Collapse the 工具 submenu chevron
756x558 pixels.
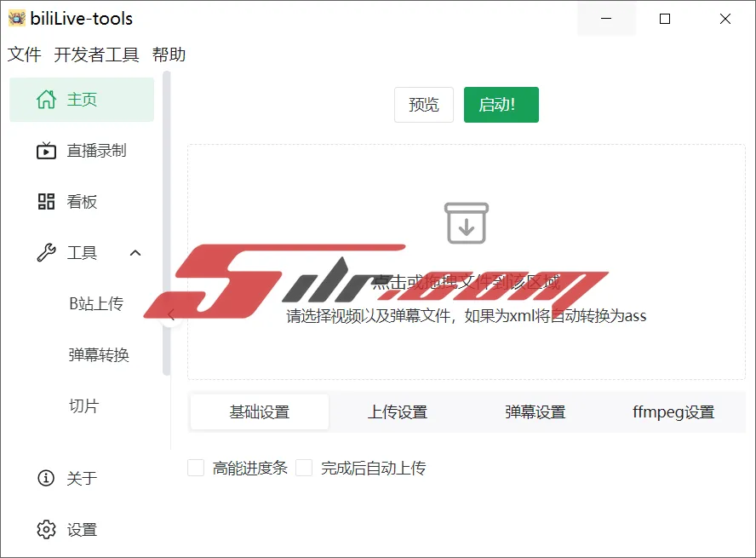tap(135, 253)
